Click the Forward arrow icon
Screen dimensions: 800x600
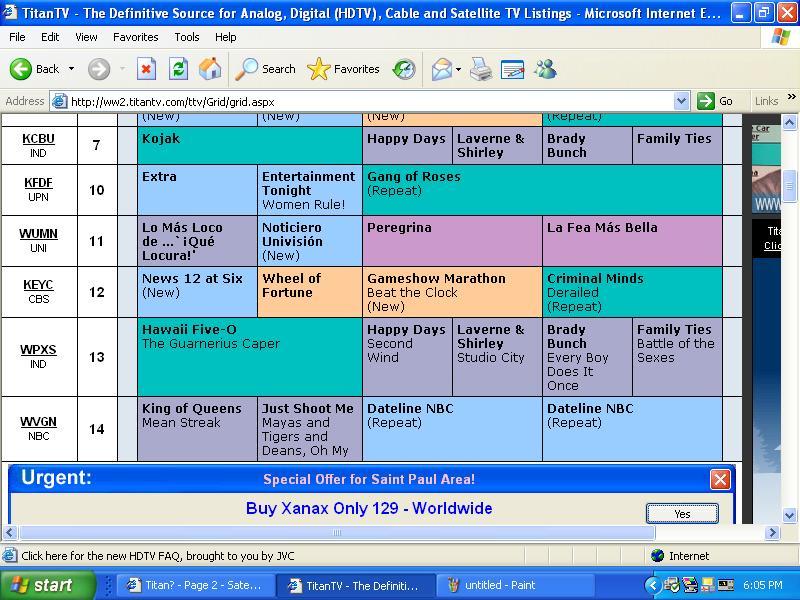pos(98,69)
